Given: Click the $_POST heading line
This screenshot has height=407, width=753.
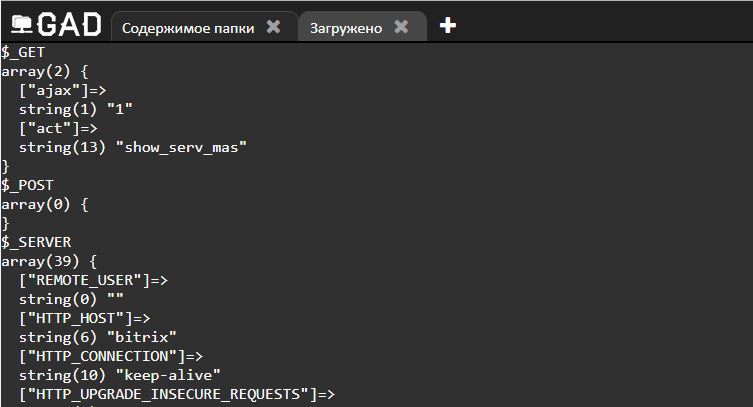Looking at the screenshot, I should click(27, 185).
